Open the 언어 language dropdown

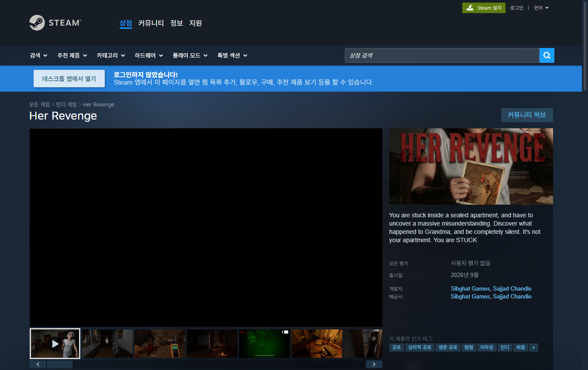pyautogui.click(x=541, y=8)
